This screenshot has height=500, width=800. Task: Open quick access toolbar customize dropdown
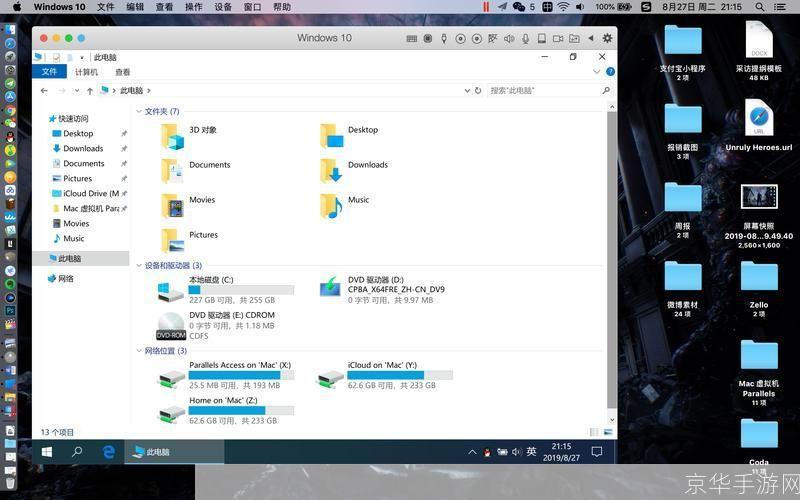coord(82,58)
